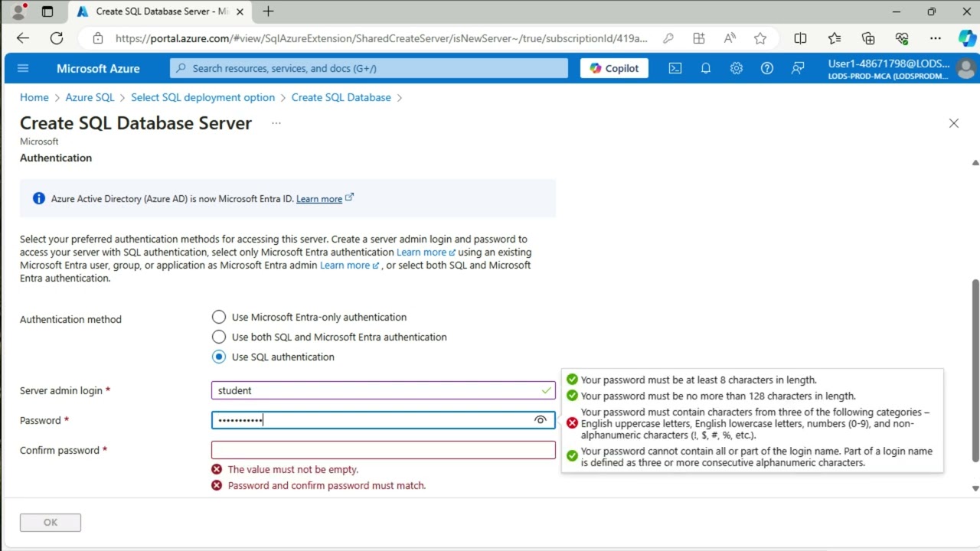This screenshot has height=551, width=980.
Task: Click the browser address bar URL
Action: point(381,38)
